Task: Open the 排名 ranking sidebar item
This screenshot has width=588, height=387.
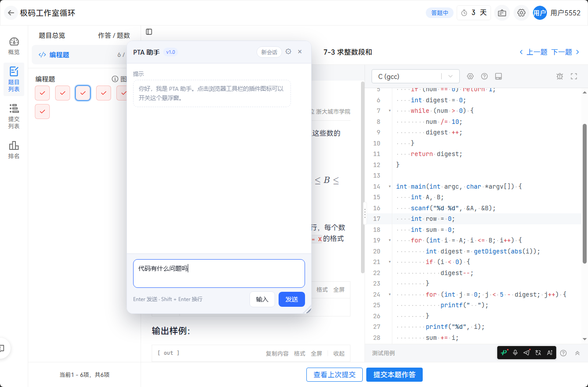Action: pos(14,150)
